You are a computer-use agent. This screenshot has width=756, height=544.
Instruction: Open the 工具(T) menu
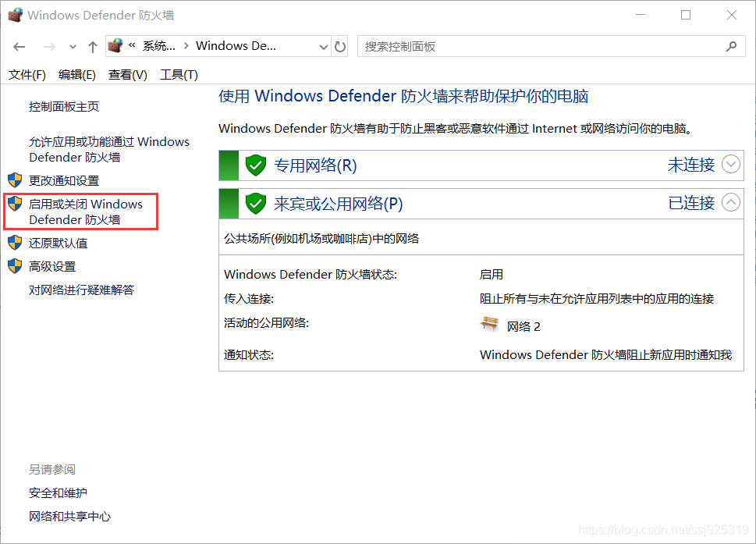179,75
